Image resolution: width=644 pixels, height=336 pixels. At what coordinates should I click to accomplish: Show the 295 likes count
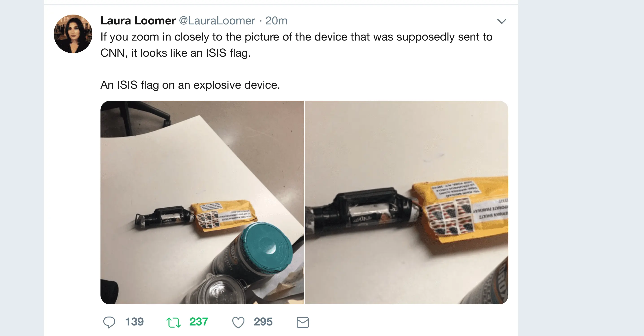click(x=263, y=322)
